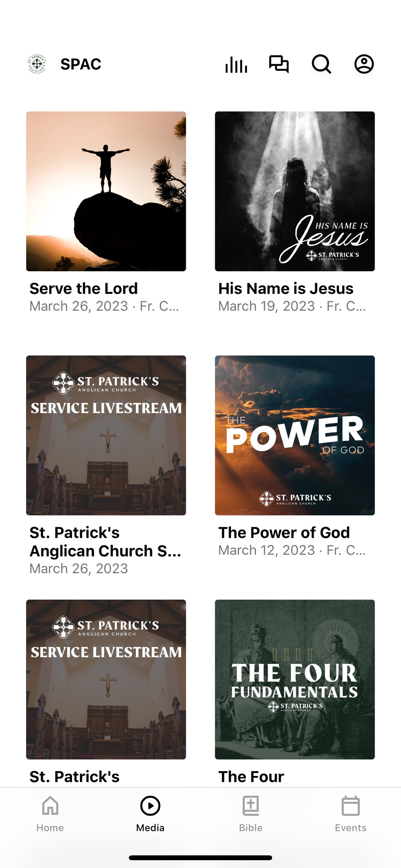Tap the St. Patrick's church logo icon
Screen dimensions: 401x868
[x=37, y=64]
